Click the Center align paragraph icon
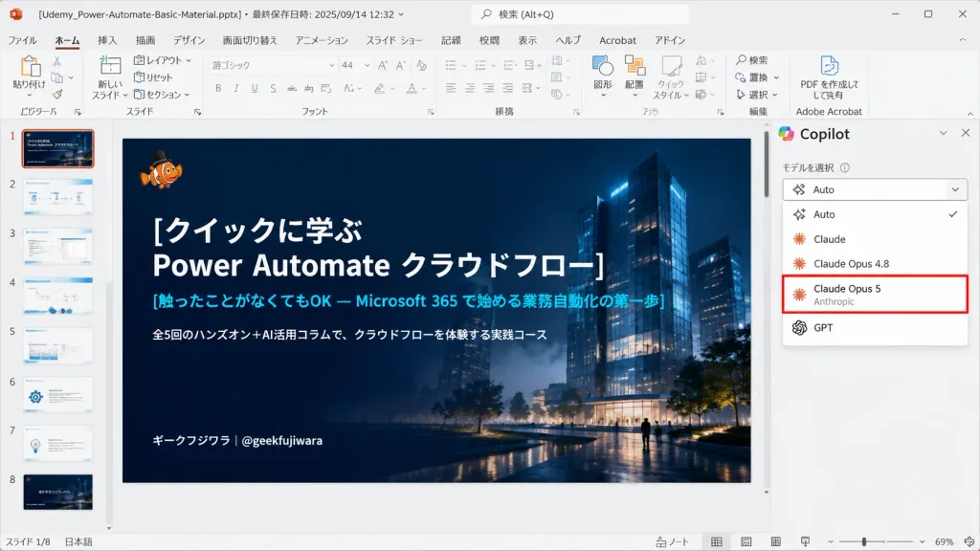 [x=469, y=88]
